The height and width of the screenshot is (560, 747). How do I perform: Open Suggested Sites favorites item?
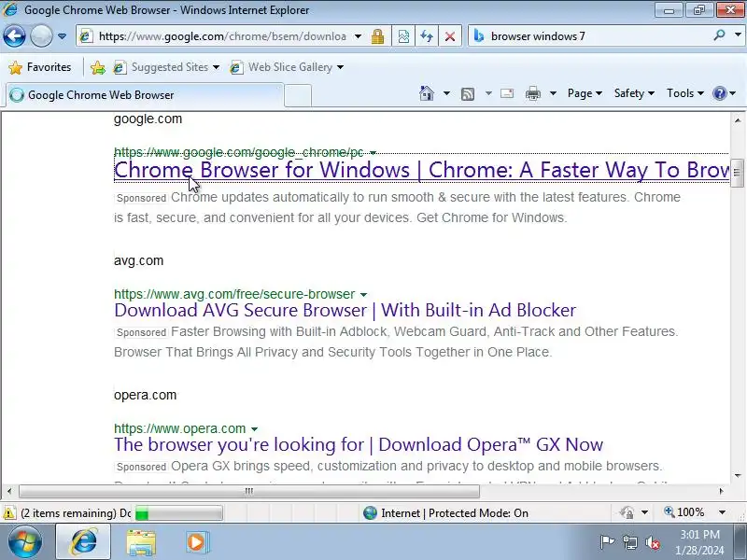[x=166, y=67]
